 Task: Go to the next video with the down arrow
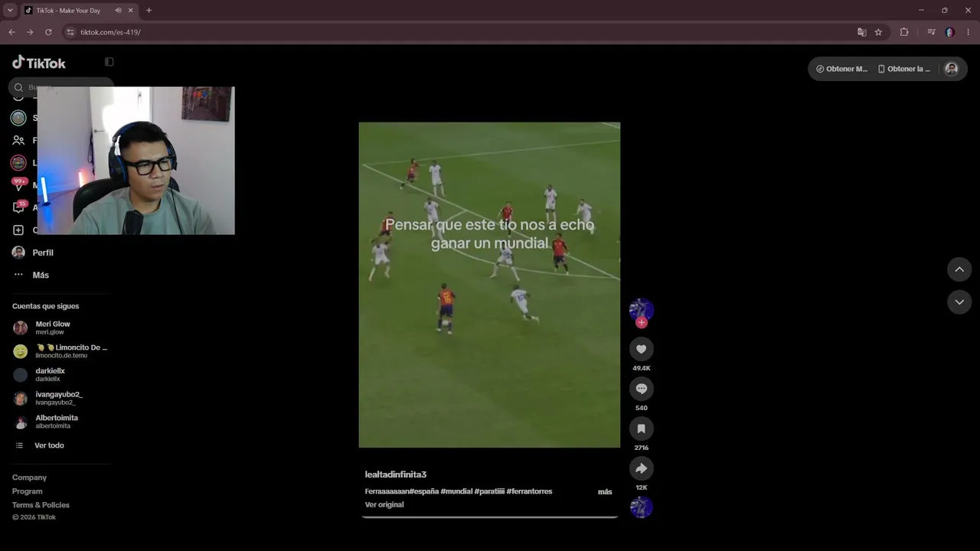959,302
